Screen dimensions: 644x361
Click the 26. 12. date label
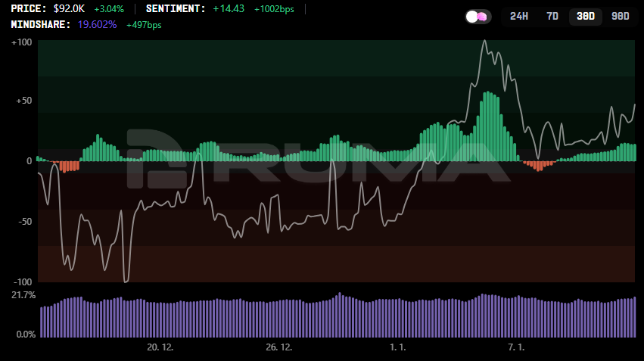click(x=279, y=347)
